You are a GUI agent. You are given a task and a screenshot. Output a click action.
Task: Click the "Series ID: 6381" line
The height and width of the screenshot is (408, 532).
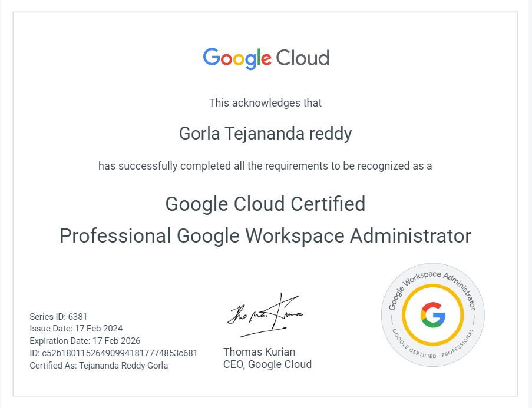point(58,316)
